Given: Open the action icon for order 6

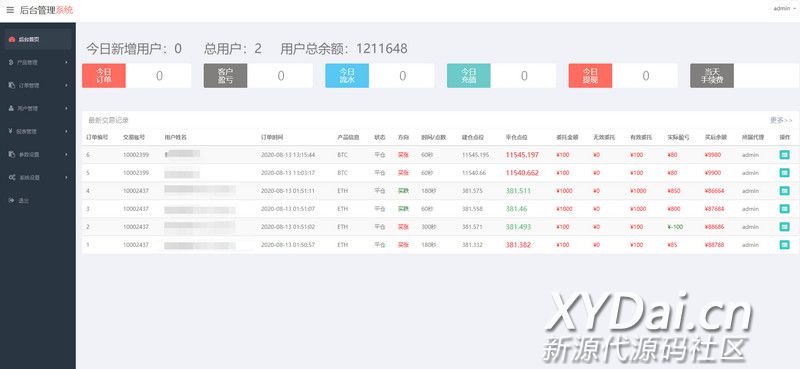Looking at the screenshot, I should (x=784, y=155).
